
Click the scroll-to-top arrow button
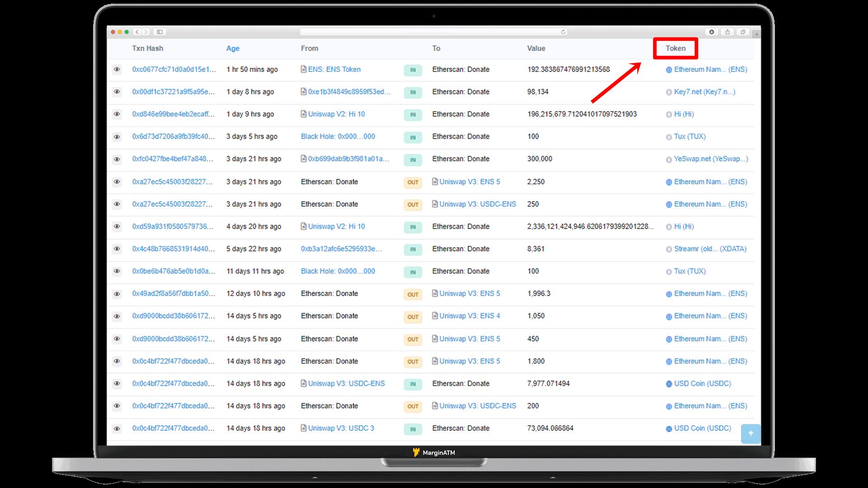(751, 434)
